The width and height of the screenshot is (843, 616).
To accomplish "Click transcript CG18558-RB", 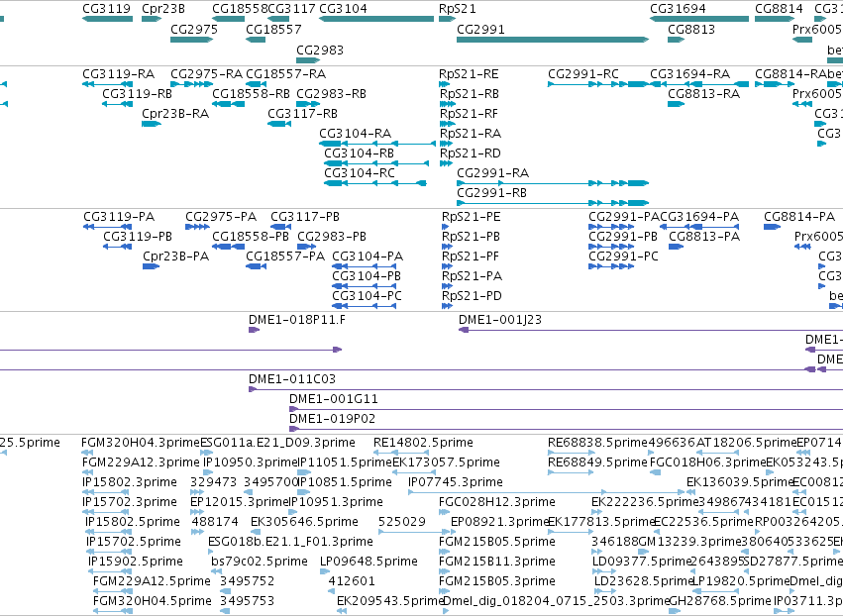I will [229, 104].
